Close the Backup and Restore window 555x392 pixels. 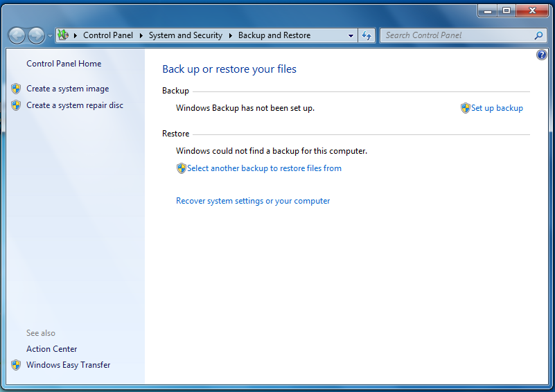(x=532, y=10)
